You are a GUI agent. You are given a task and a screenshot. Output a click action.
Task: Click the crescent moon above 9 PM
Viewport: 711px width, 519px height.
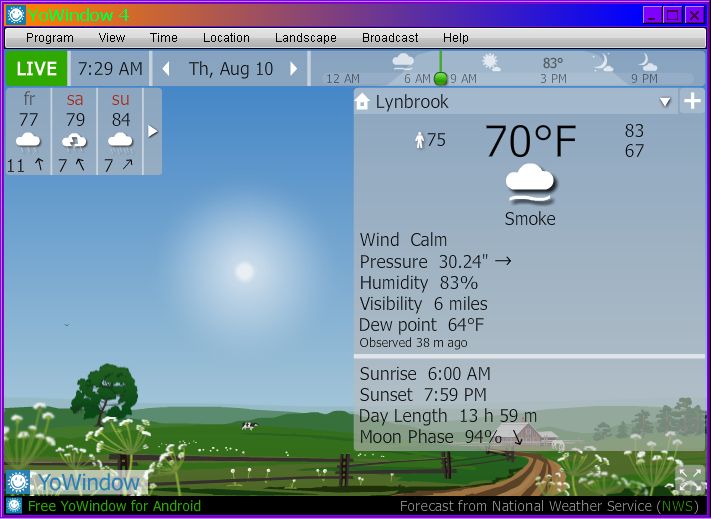click(648, 62)
